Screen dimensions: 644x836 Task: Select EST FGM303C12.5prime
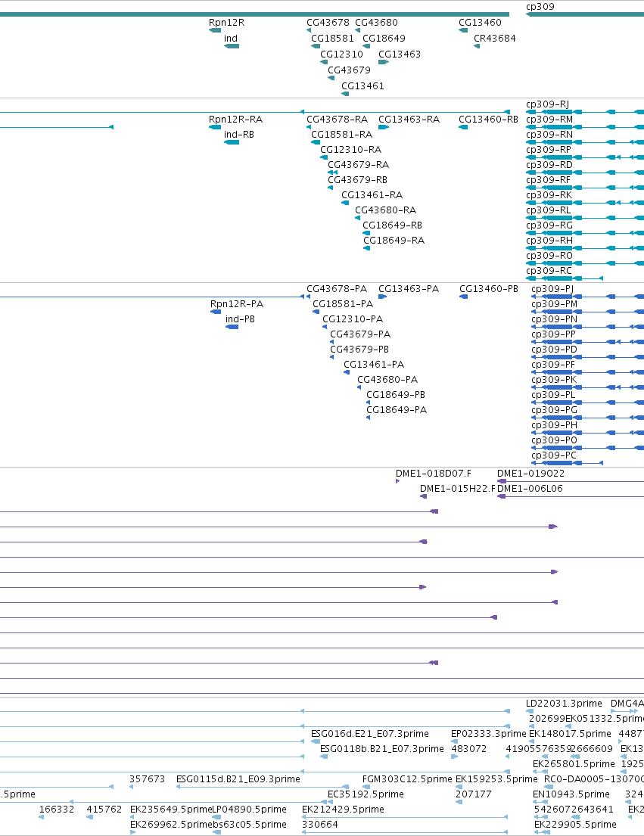[407, 779]
